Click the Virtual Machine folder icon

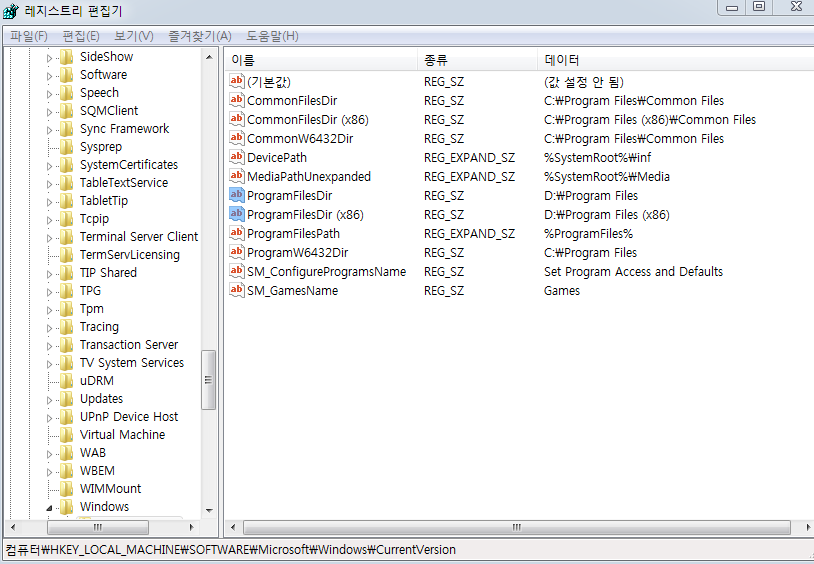tap(66, 435)
